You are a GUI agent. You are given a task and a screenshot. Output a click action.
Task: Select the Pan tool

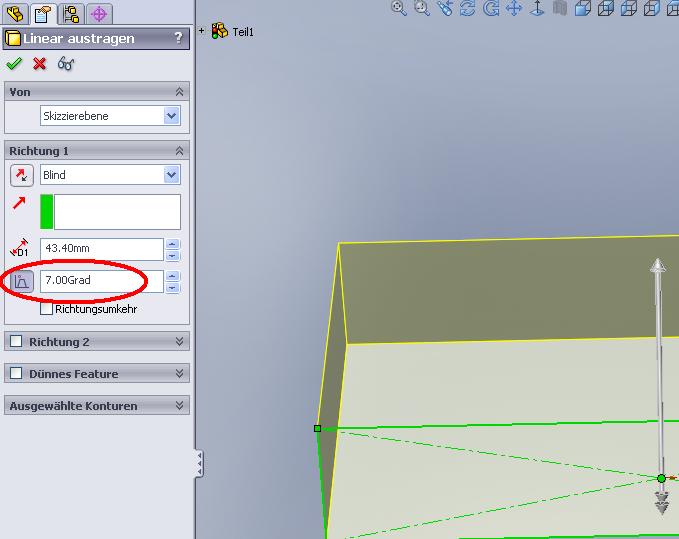[514, 8]
